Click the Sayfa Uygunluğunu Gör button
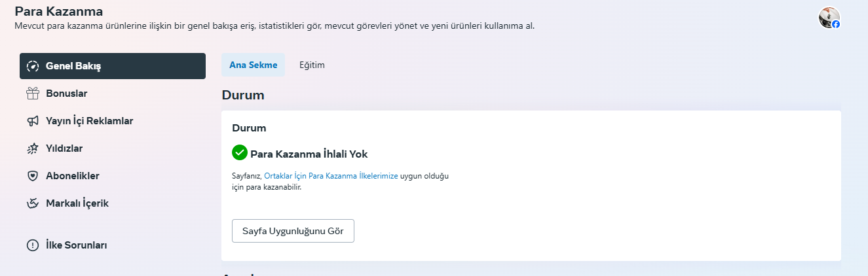Image resolution: width=868 pixels, height=276 pixels. pos(293,231)
